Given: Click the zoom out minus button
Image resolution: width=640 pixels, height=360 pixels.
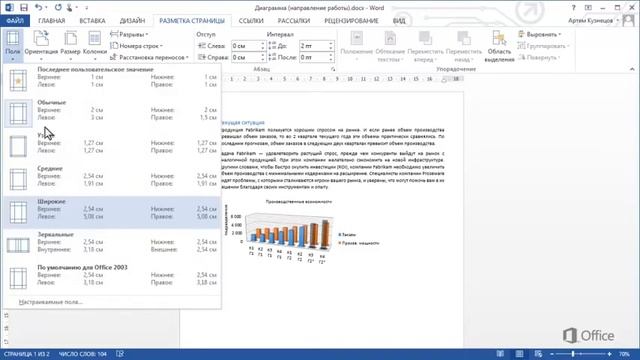Looking at the screenshot, I should coord(552,354).
